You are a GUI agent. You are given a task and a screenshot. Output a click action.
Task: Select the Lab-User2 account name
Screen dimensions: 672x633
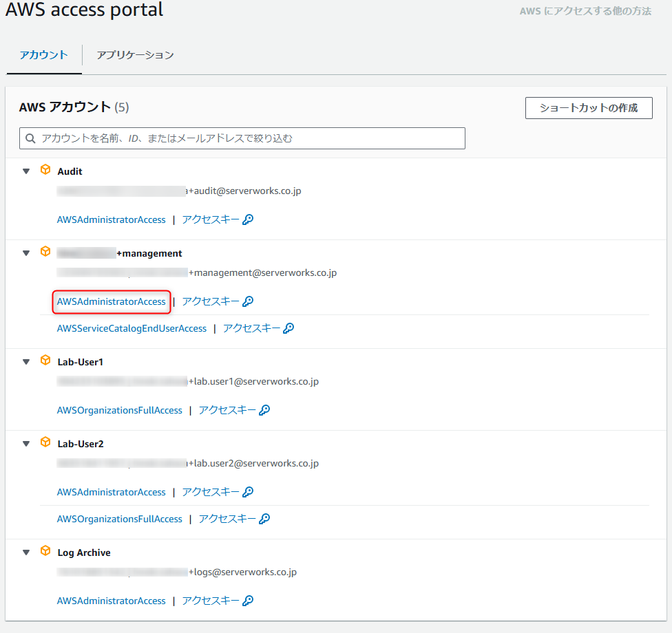[81, 444]
